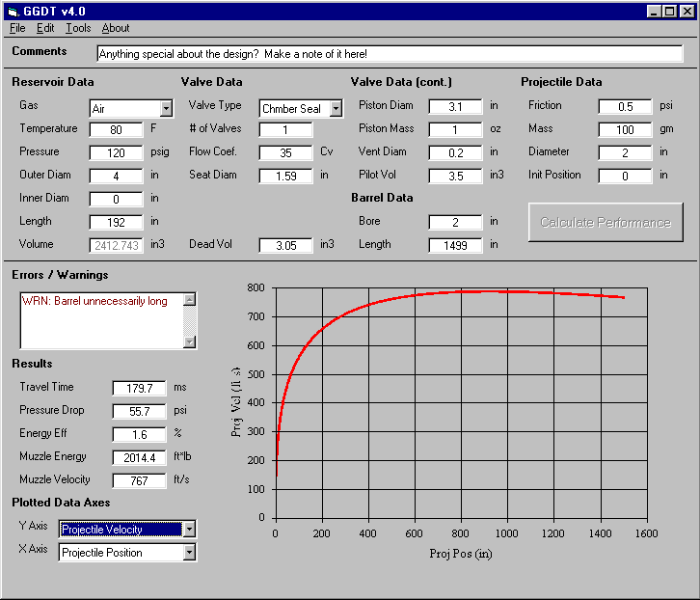Open the Edit menu

pyautogui.click(x=45, y=28)
